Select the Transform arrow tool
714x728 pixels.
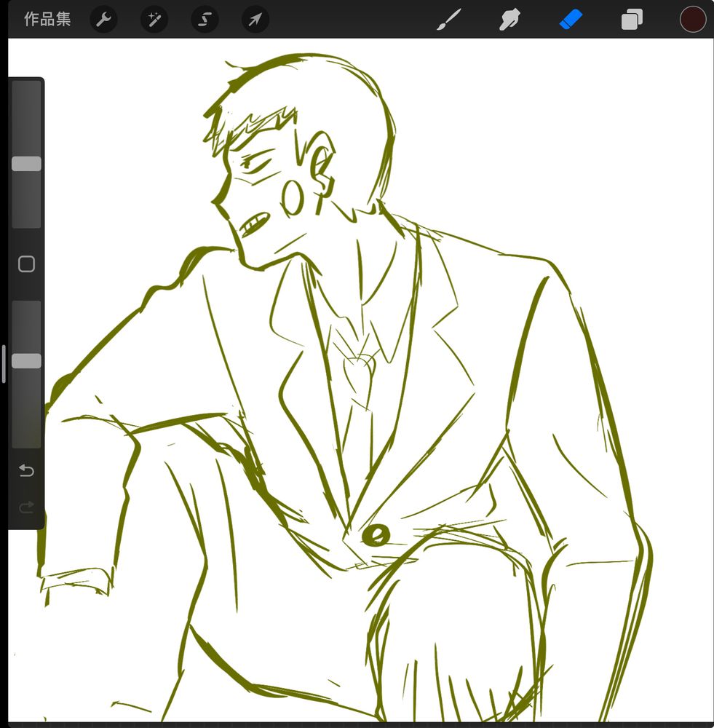[255, 20]
